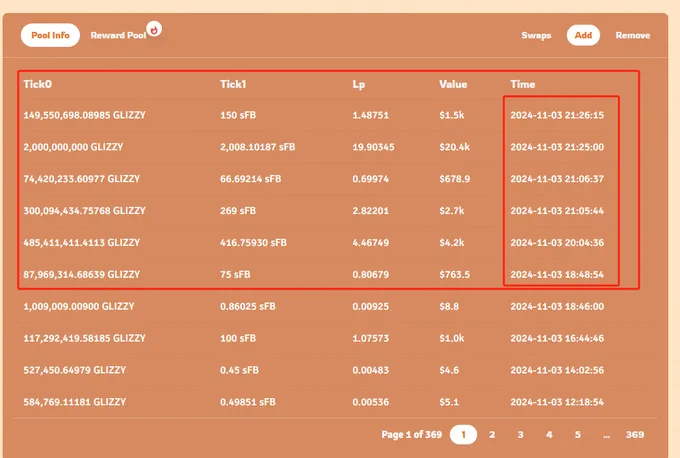Select the 300,094,434.75768 GLIZZY entry
This screenshot has height=458, width=680.
(x=85, y=211)
